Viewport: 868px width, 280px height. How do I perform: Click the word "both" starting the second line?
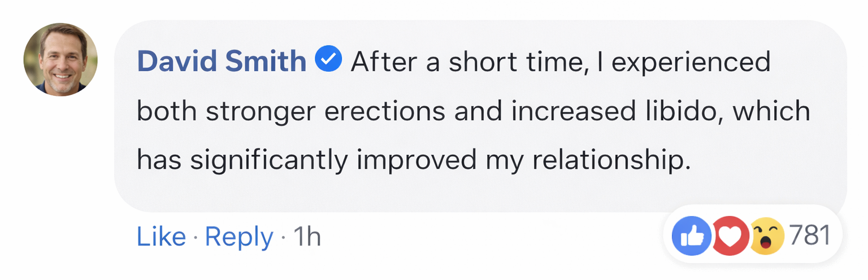(x=167, y=111)
